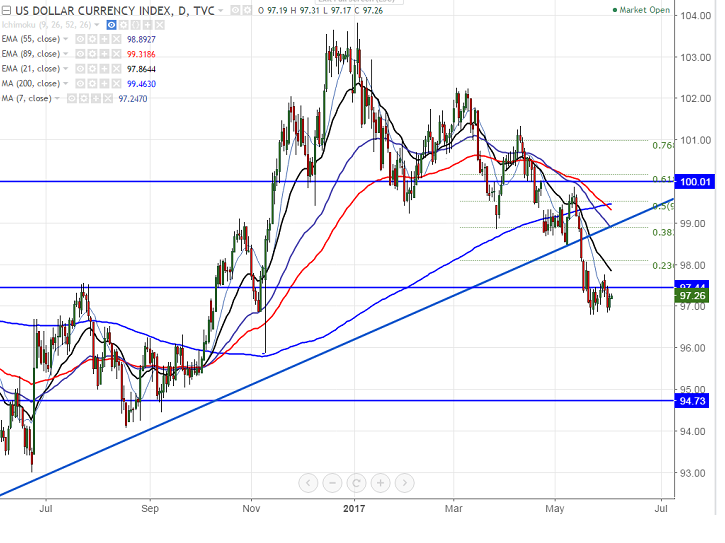Screen dimensions: 725x543
Task: Click the Ichimoku (9, 26, 52, 26) label
Action: 46,25
